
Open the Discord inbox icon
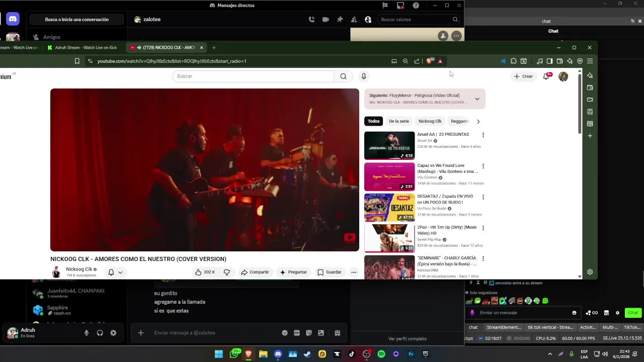click(400, 6)
